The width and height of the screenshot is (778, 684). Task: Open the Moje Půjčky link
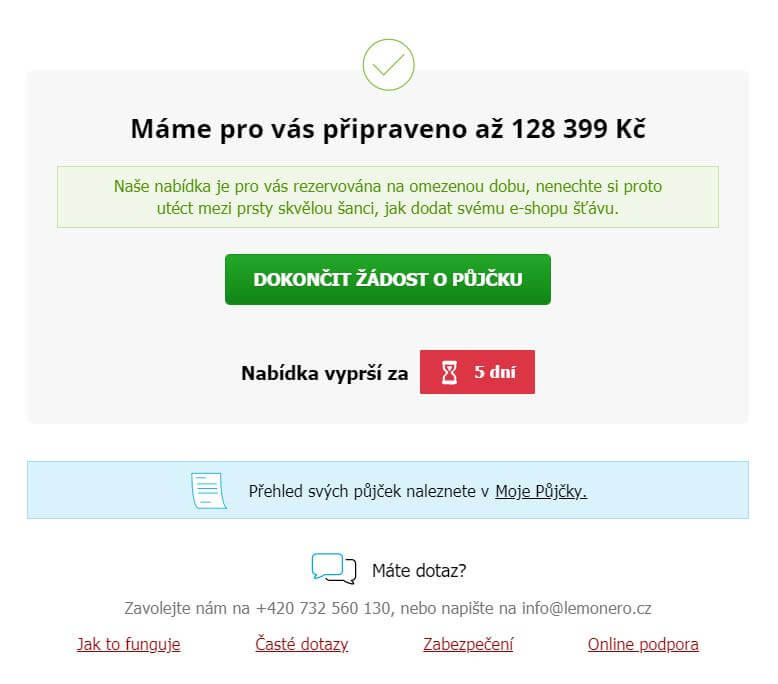pos(541,492)
